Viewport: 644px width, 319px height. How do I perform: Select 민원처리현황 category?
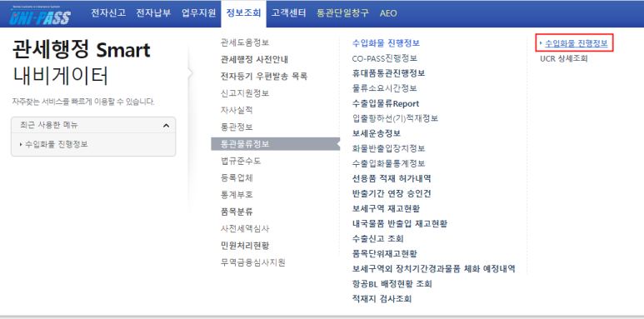tap(245, 246)
